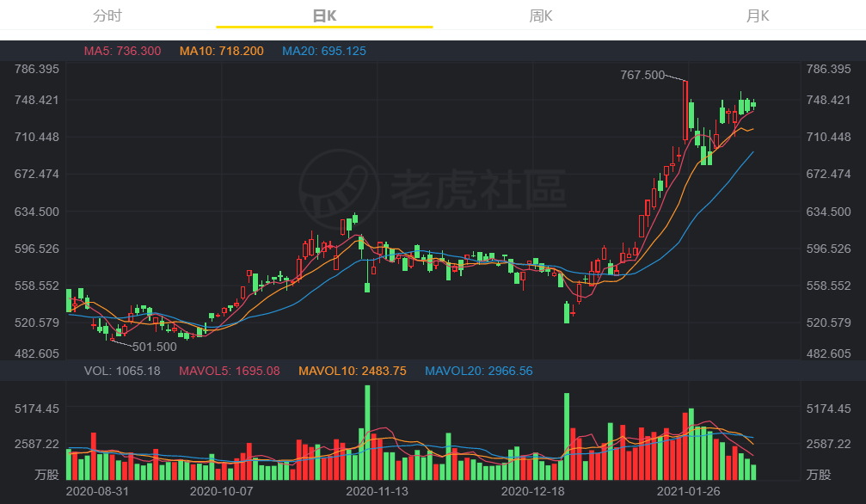Click the left axis 786.395 price label
Image resolution: width=866 pixels, height=504 pixels.
[36, 69]
